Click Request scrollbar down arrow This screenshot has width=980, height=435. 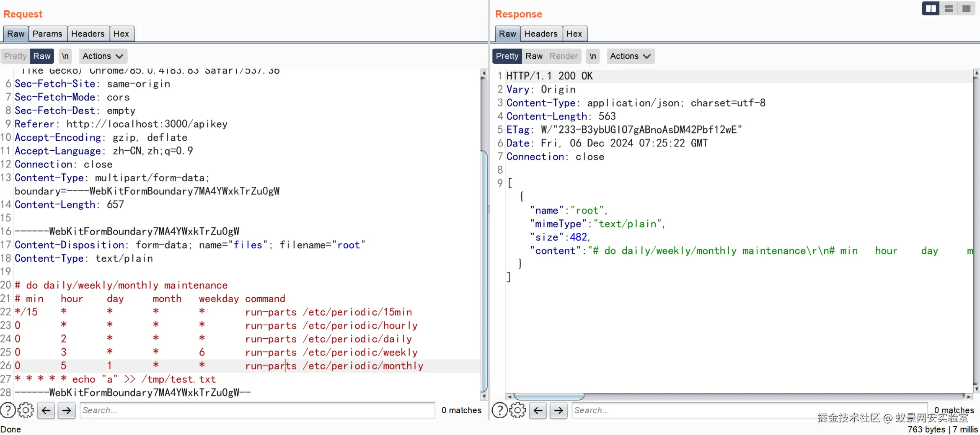click(484, 396)
